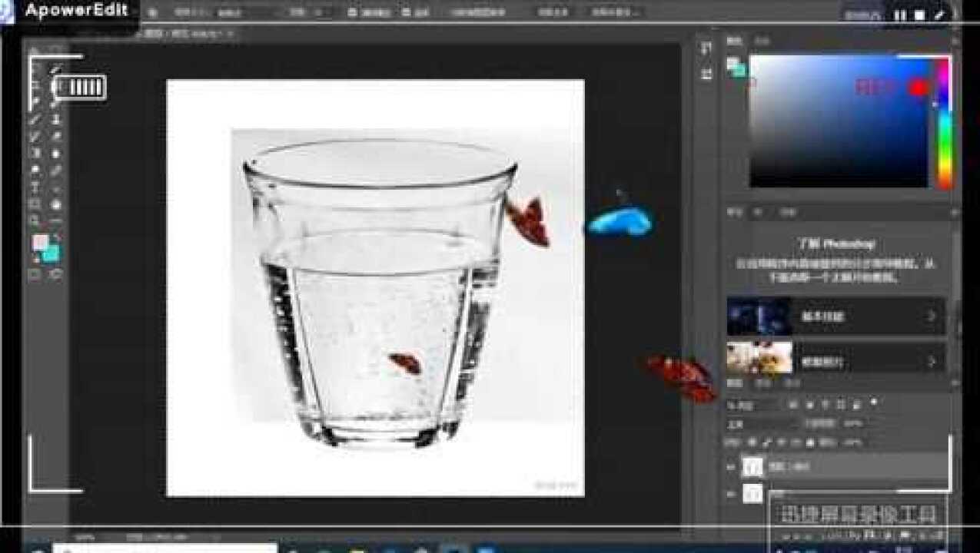Switch to the Paths tab
The height and width of the screenshot is (553, 980).
(792, 382)
